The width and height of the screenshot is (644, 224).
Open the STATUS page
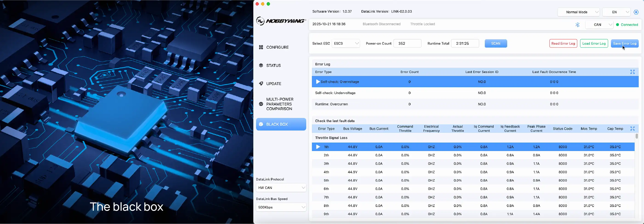point(273,65)
